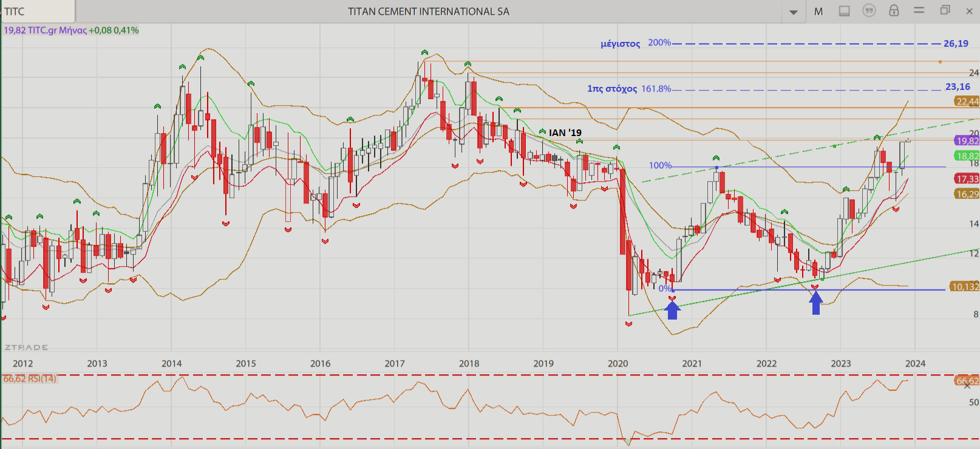Click the 19,82 purple current price tag

967,140
